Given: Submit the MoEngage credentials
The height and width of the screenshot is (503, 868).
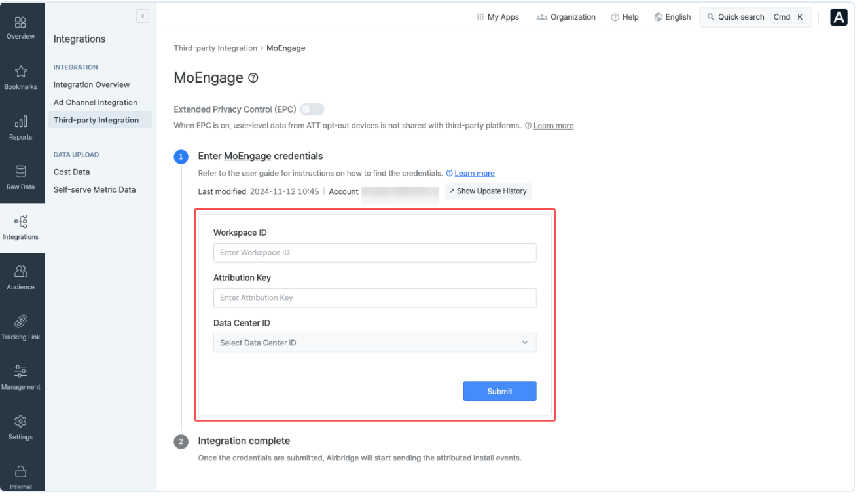Looking at the screenshot, I should pos(500,391).
